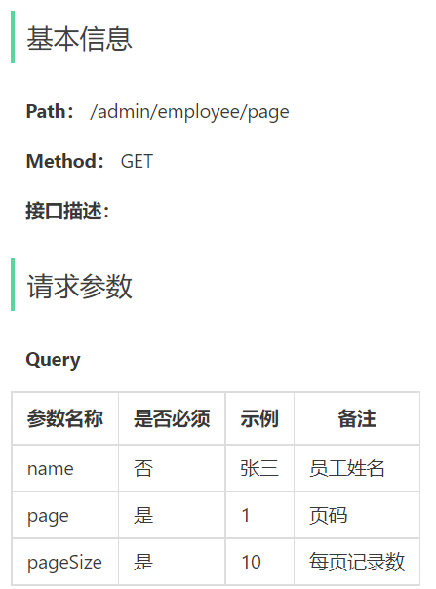This screenshot has height=589, width=436.
Task: Click the example value 1
Action: (x=246, y=515)
